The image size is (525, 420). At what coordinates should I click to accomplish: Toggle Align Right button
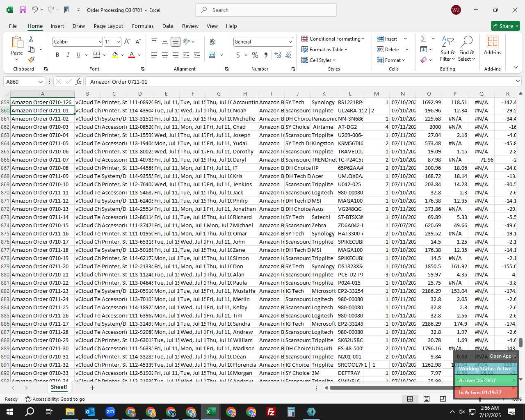click(x=176, y=55)
